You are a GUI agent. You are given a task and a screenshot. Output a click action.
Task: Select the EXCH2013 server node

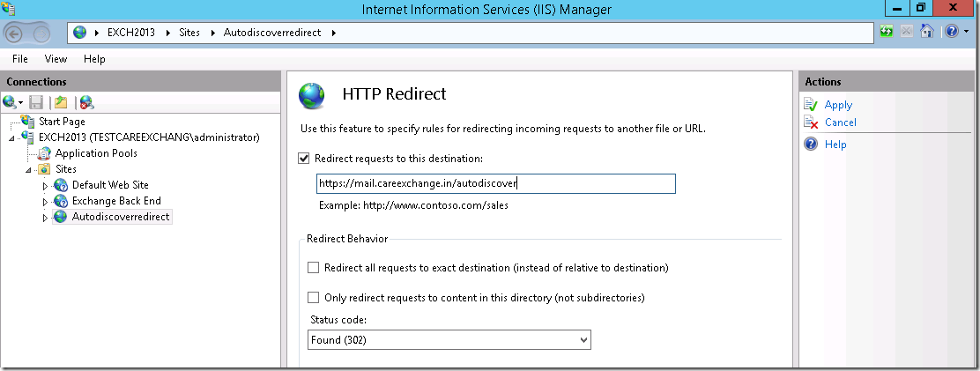(x=149, y=137)
